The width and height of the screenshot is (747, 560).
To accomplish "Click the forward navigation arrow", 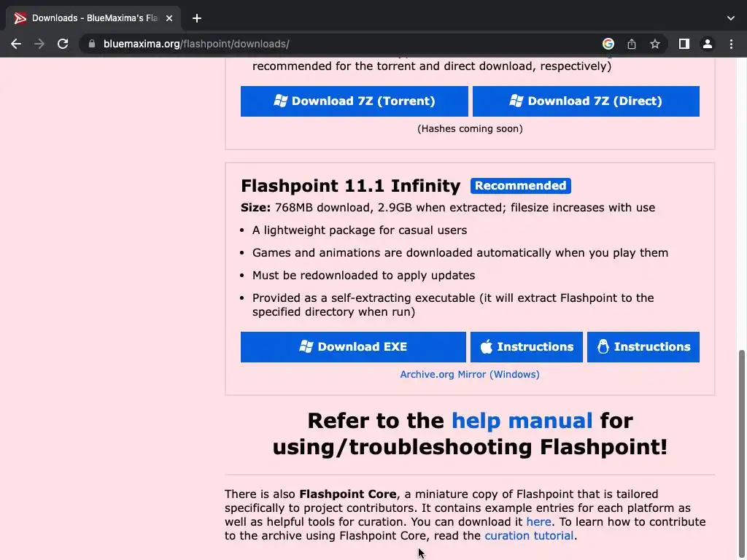I will (x=39, y=44).
